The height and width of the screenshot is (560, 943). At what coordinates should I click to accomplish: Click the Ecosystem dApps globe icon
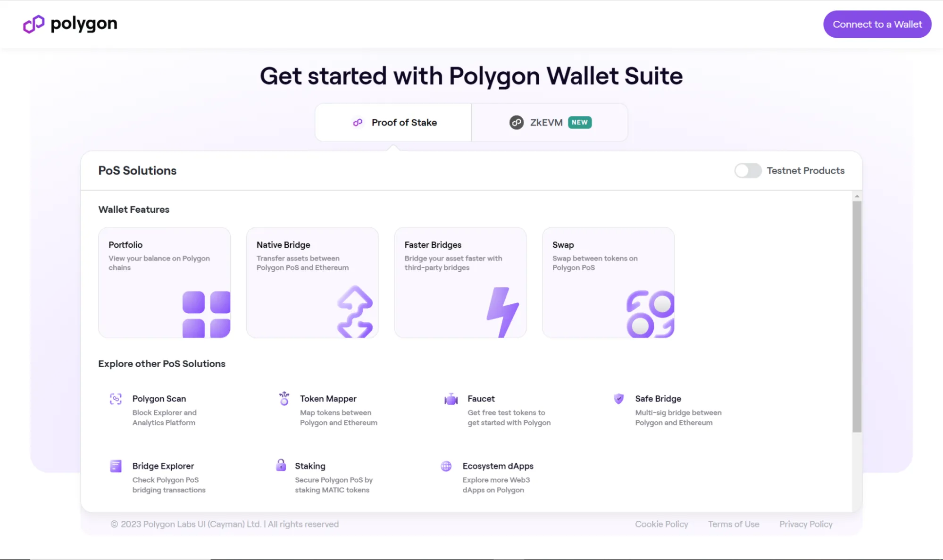446,466
